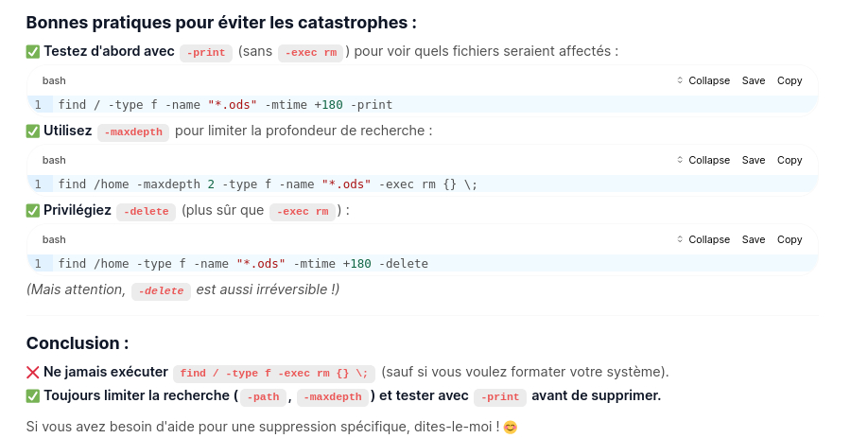Click the green checkmark before "Toujours limiter la recherche"
The width and height of the screenshot is (868, 438).
point(33,396)
